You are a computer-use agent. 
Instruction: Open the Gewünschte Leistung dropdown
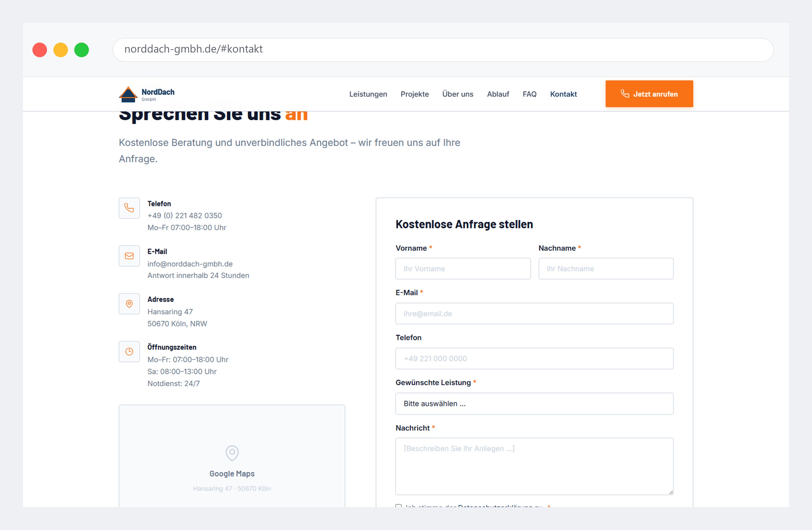coord(534,403)
